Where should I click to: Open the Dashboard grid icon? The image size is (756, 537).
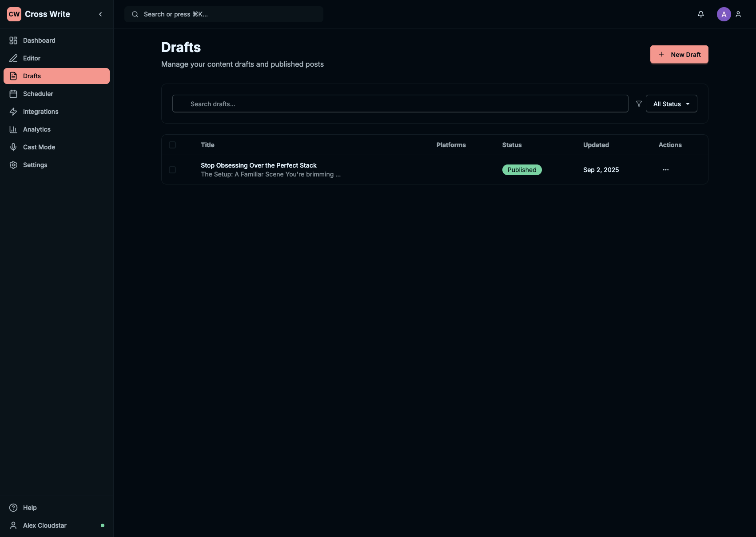[x=13, y=40]
